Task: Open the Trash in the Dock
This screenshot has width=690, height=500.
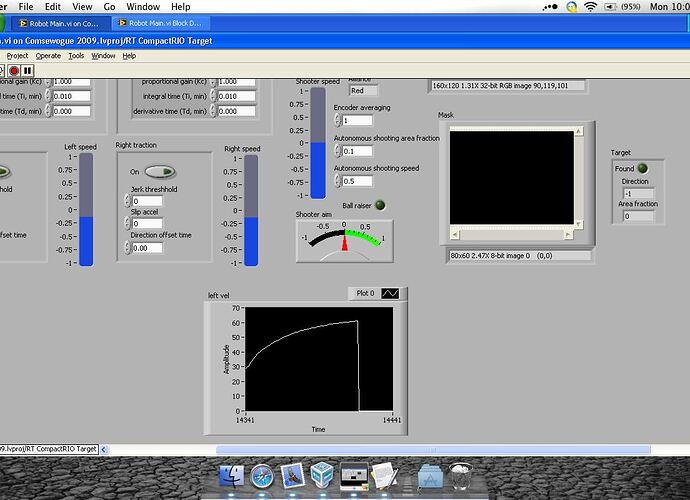Action: pyautogui.click(x=461, y=475)
